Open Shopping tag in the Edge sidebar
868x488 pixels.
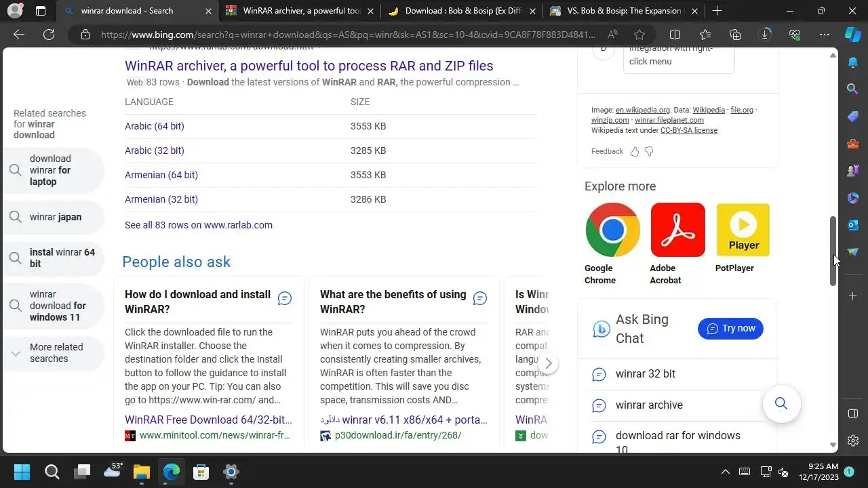tap(853, 117)
